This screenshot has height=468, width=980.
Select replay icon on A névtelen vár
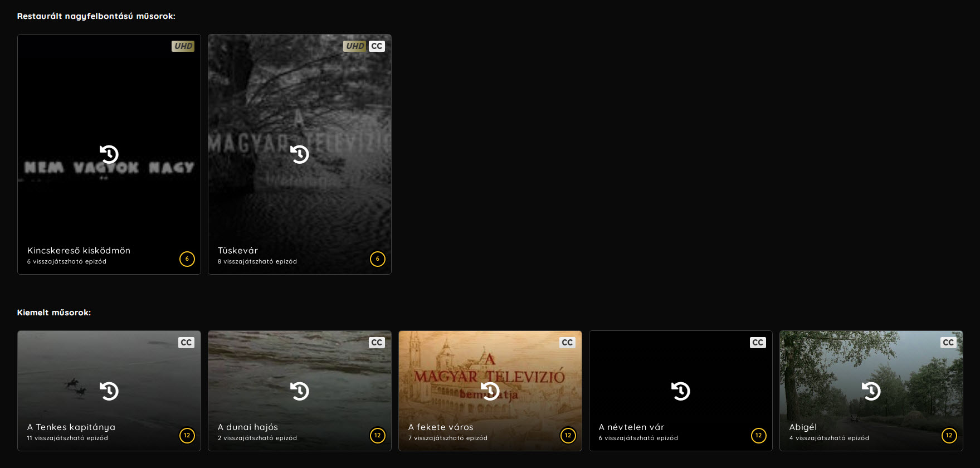pos(681,391)
